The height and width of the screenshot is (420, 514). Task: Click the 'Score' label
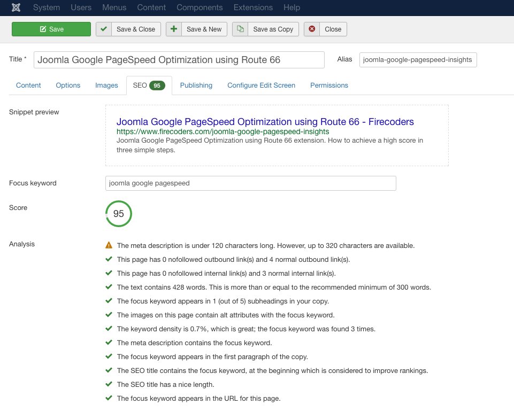pyautogui.click(x=18, y=207)
